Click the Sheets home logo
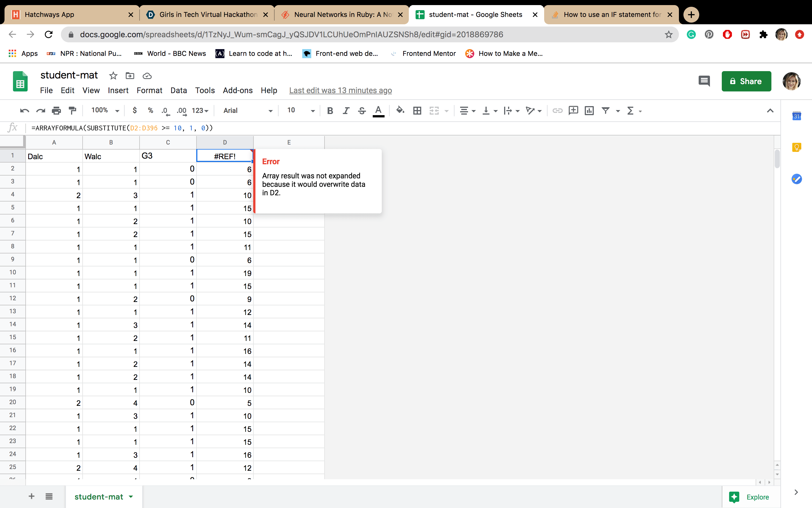This screenshot has width=812, height=508. 20,81
